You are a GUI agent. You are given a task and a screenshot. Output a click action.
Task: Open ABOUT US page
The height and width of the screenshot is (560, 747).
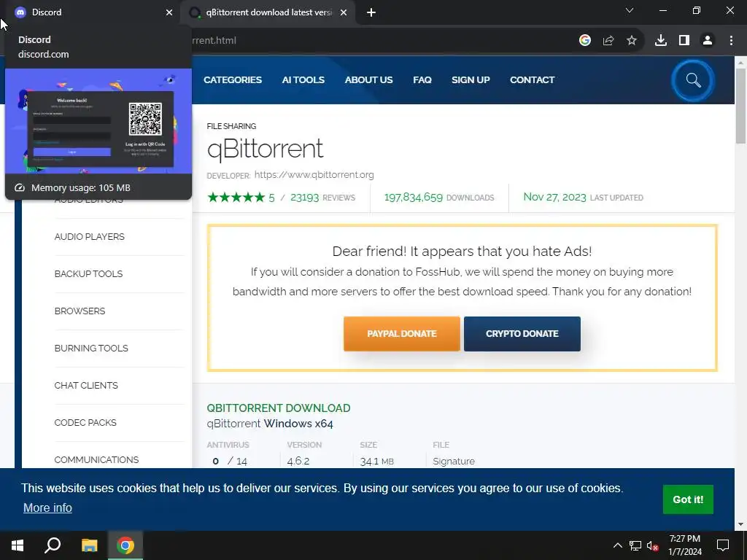(x=368, y=80)
